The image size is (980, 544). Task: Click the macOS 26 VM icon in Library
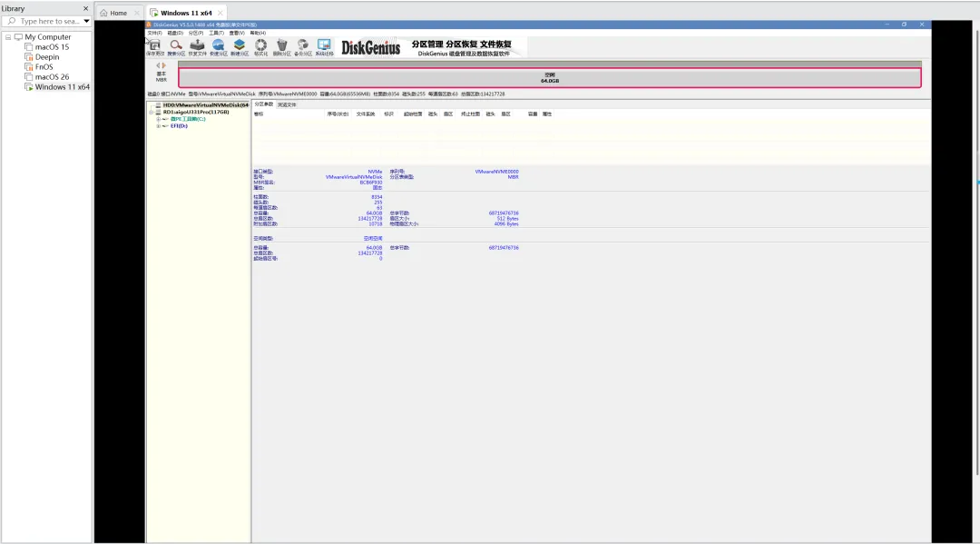29,77
